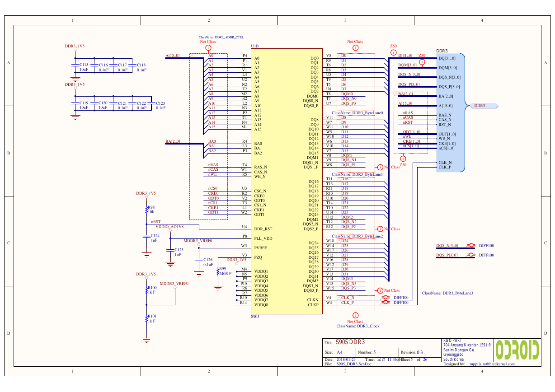Viewport: 555px width, 392px height.
Task: Select capacitor C125 symbol
Action: click(170, 249)
